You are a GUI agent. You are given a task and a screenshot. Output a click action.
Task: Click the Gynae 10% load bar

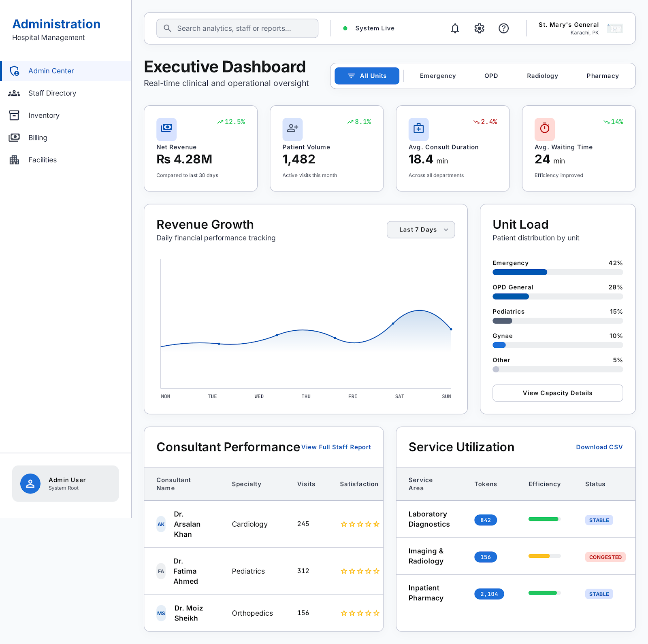(x=558, y=345)
